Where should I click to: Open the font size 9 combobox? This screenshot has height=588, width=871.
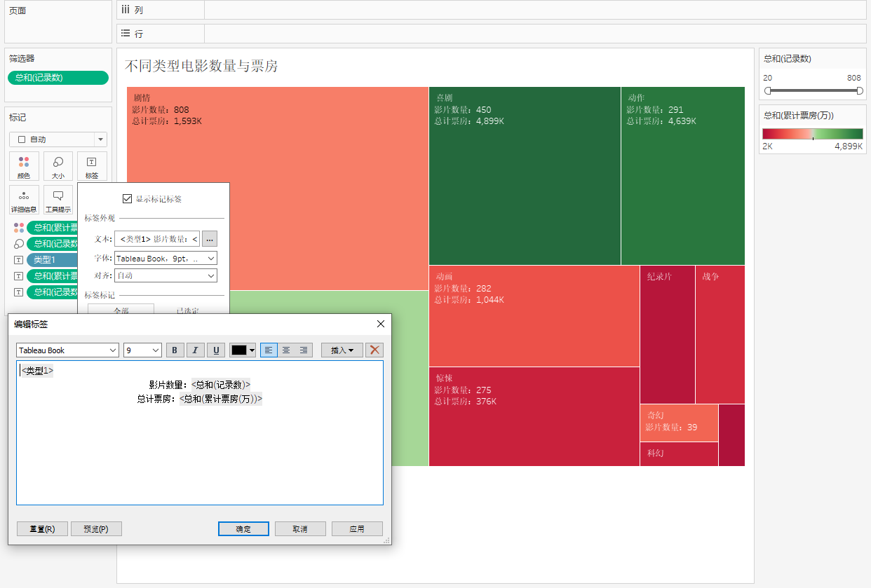tap(143, 350)
